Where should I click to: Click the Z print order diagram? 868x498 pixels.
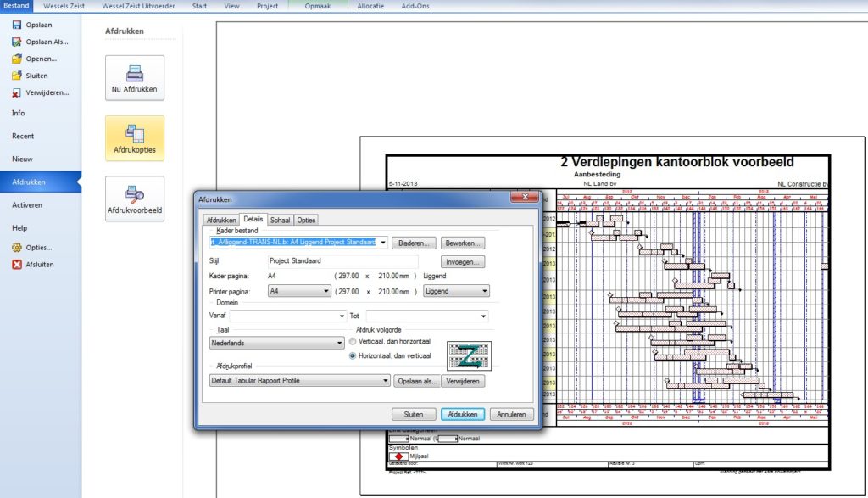(x=469, y=355)
